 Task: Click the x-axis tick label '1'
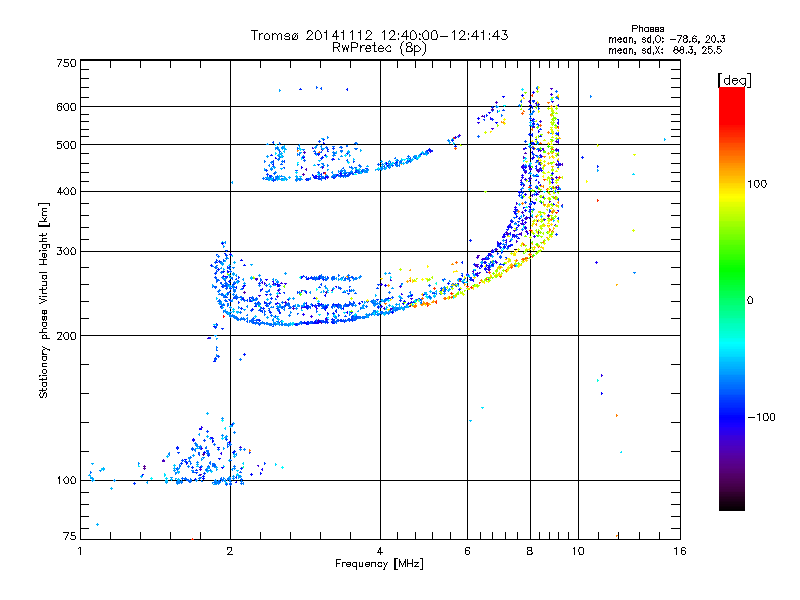[80, 551]
